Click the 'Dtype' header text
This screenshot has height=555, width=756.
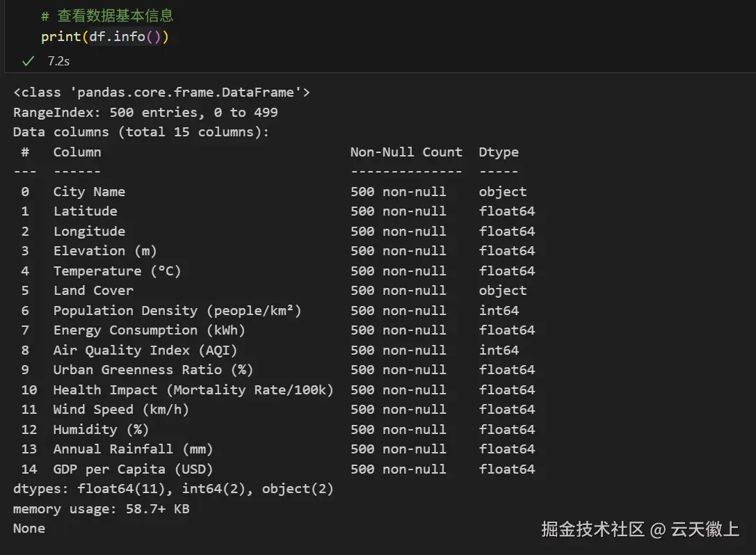[499, 153]
